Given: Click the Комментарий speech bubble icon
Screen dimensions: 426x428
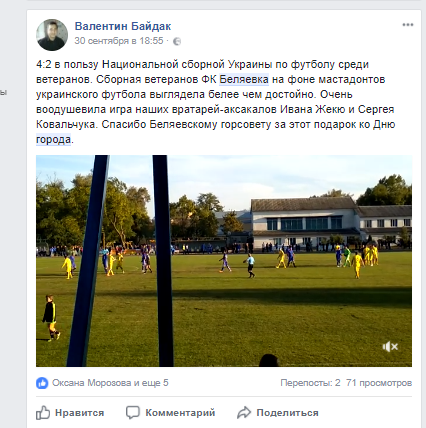Looking at the screenshot, I should pyautogui.click(x=133, y=413).
